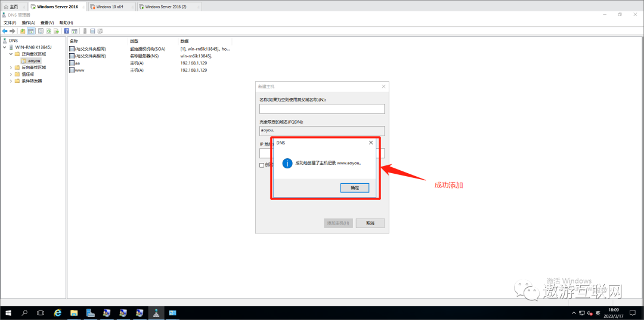Select the www host record

(150, 70)
